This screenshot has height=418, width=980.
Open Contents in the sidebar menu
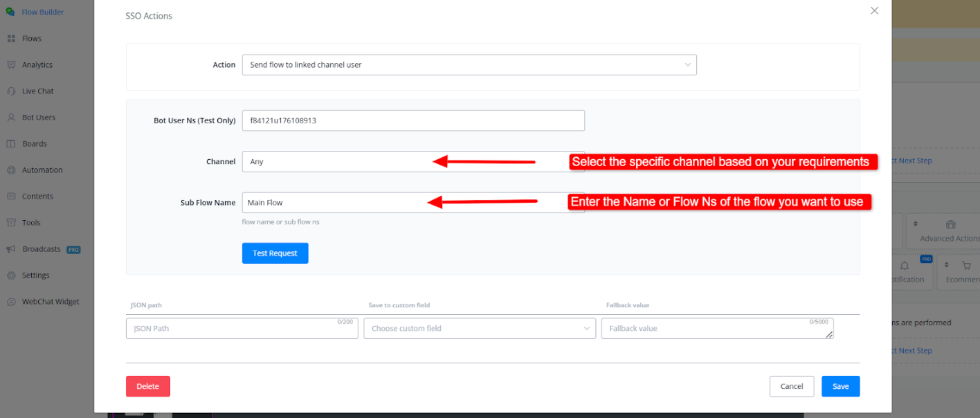coord(37,197)
